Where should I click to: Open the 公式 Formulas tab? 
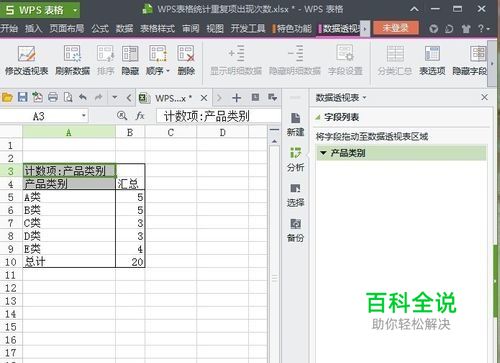coord(100,29)
